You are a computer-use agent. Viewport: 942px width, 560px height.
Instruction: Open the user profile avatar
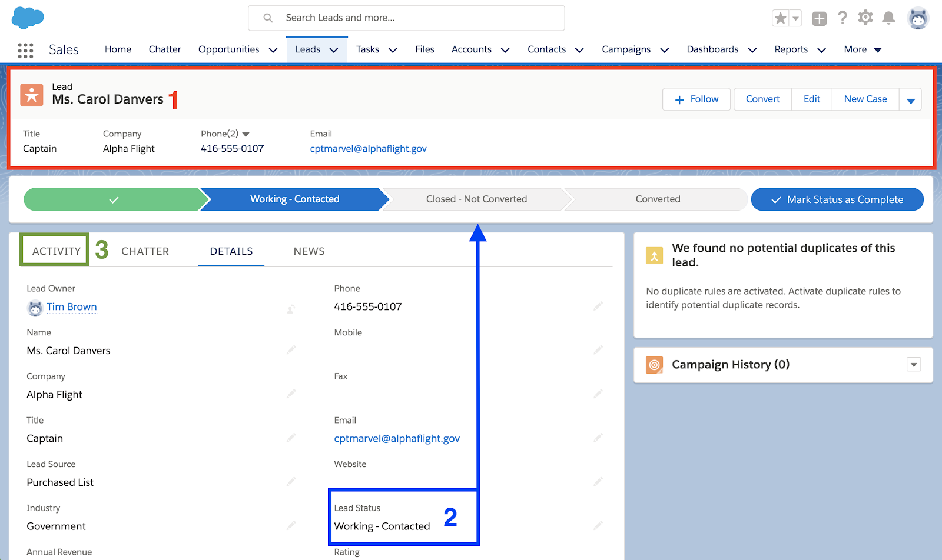(x=918, y=19)
